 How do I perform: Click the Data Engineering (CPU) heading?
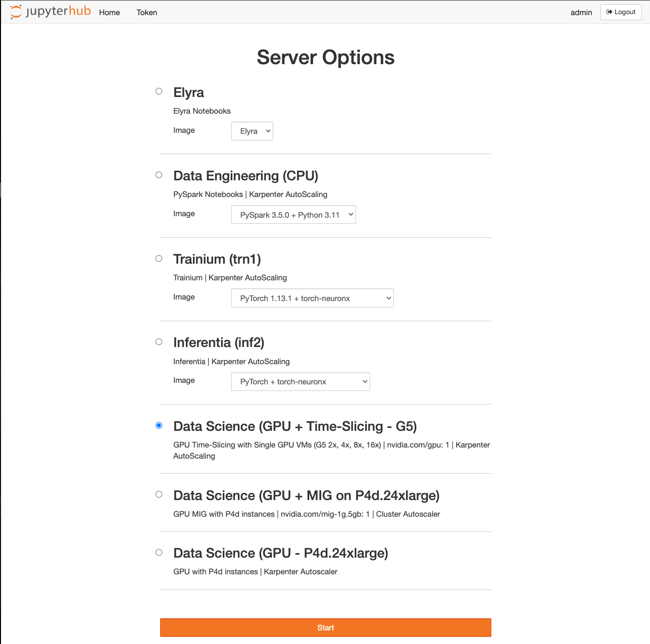click(245, 176)
